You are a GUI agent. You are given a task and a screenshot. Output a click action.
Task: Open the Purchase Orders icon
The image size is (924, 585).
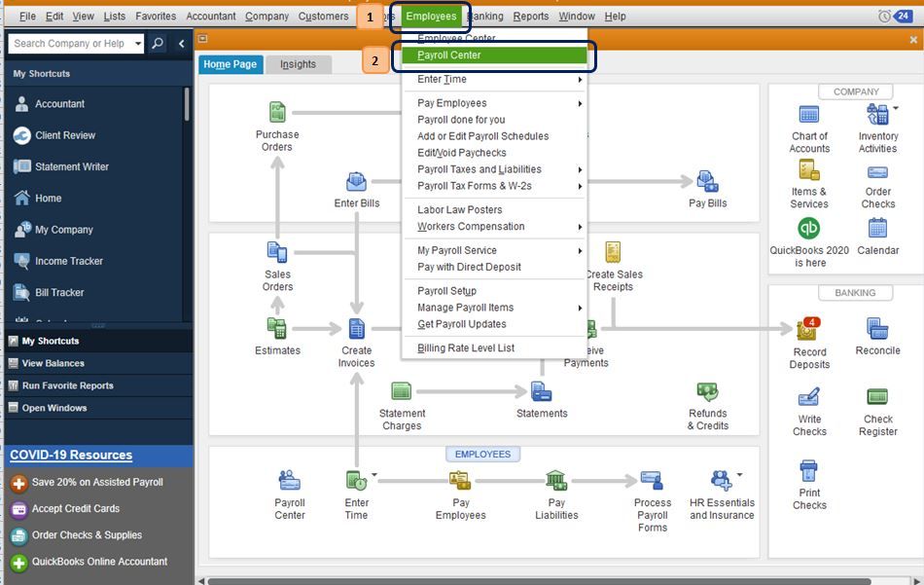(277, 112)
